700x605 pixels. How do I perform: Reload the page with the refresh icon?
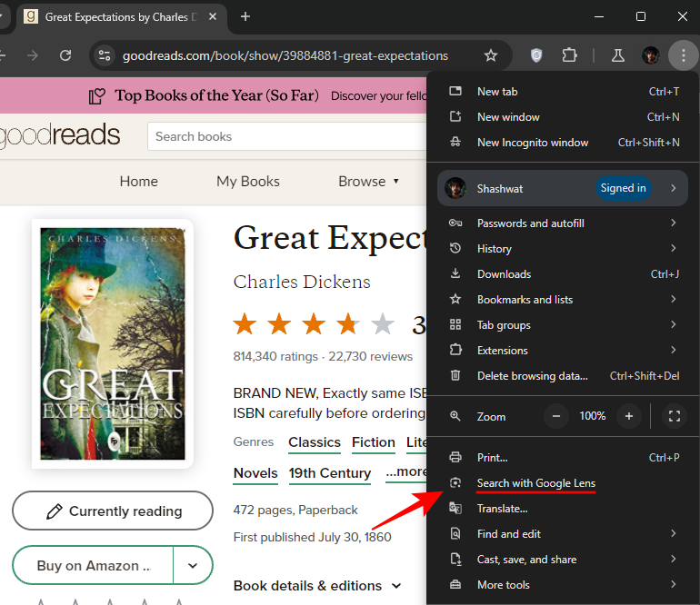pyautogui.click(x=65, y=55)
